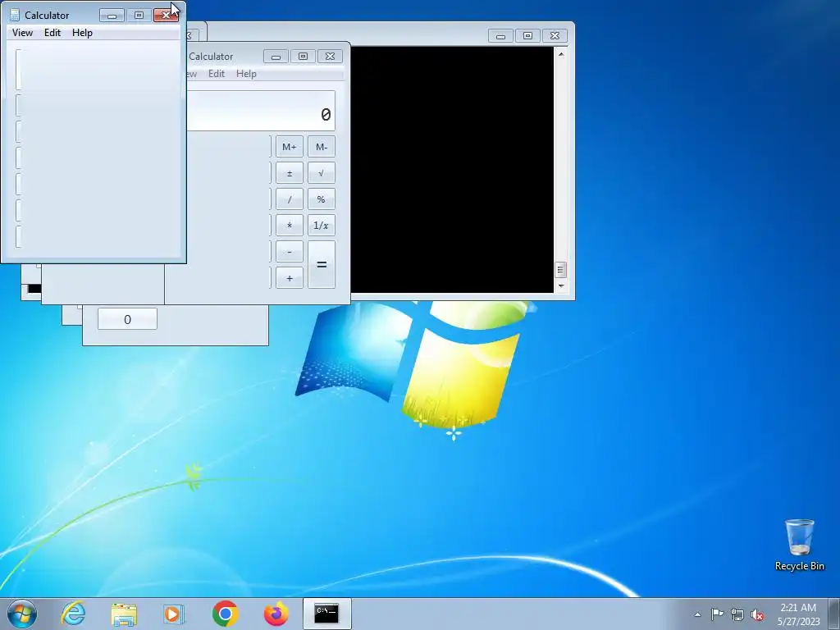Show hidden system tray icons
Screen dimensions: 840x630
tap(697, 614)
